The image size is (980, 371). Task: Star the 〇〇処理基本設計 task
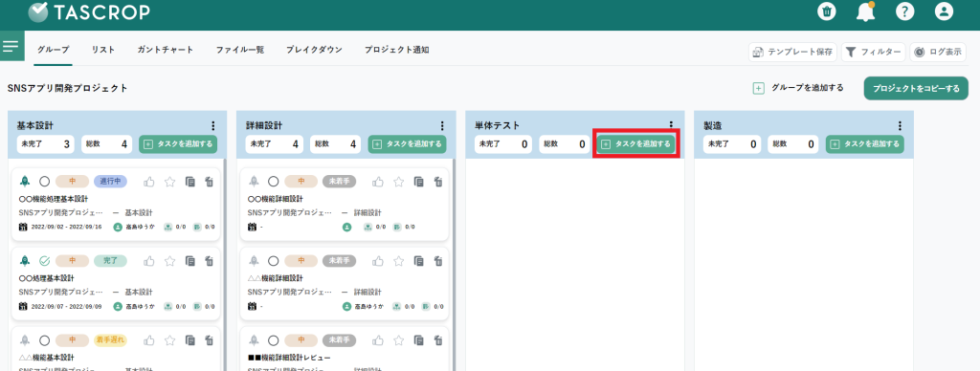(169, 261)
